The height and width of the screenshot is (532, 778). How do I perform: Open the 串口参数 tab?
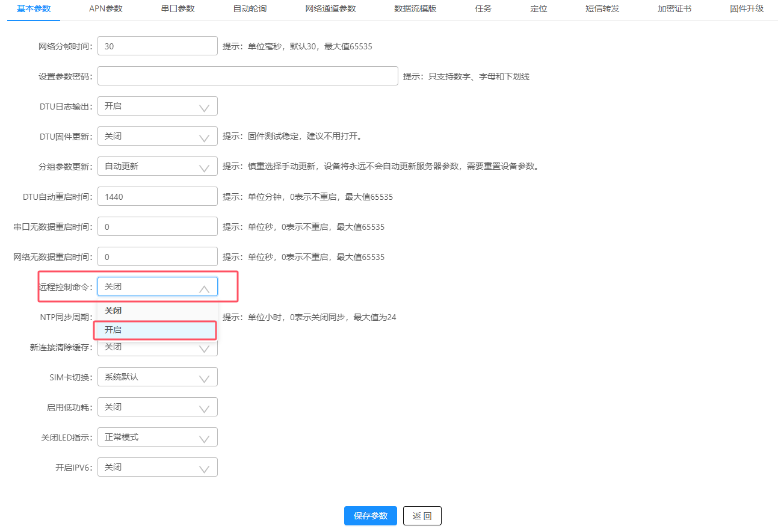[177, 9]
